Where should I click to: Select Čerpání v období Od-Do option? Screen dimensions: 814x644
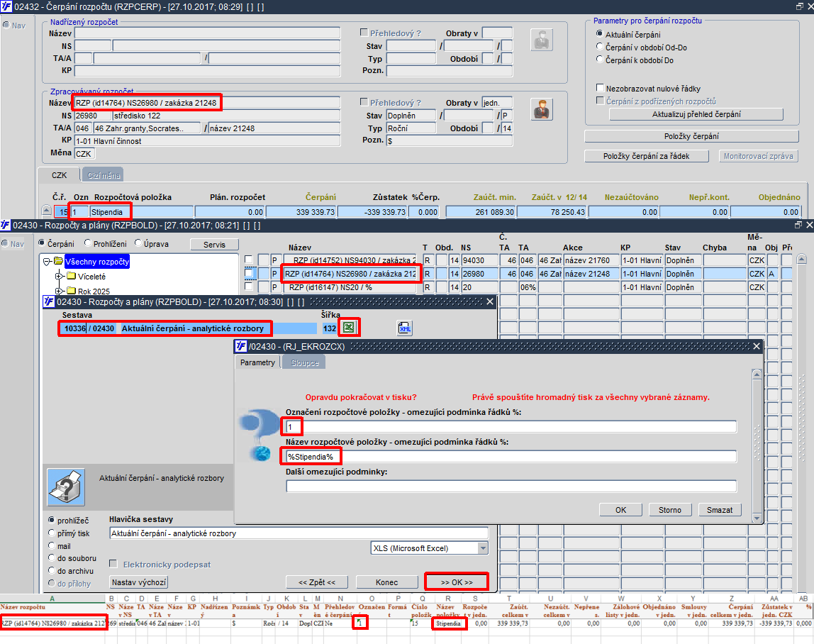[600, 47]
